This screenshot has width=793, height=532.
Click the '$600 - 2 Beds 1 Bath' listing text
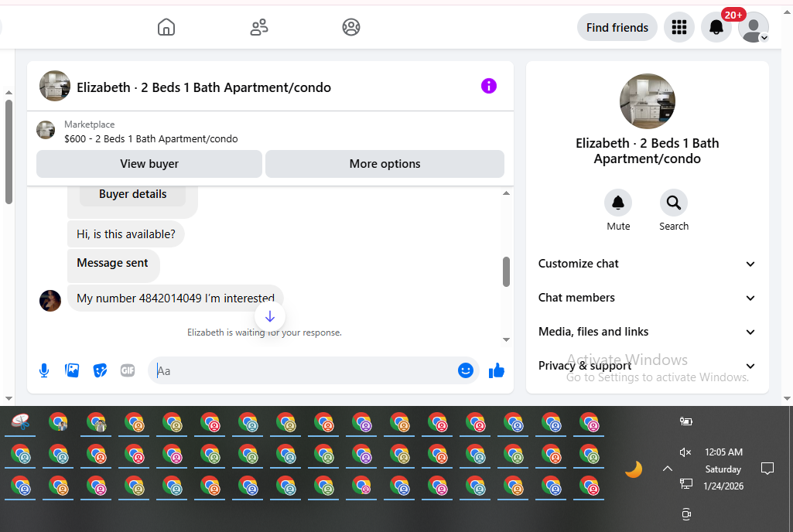(x=151, y=138)
